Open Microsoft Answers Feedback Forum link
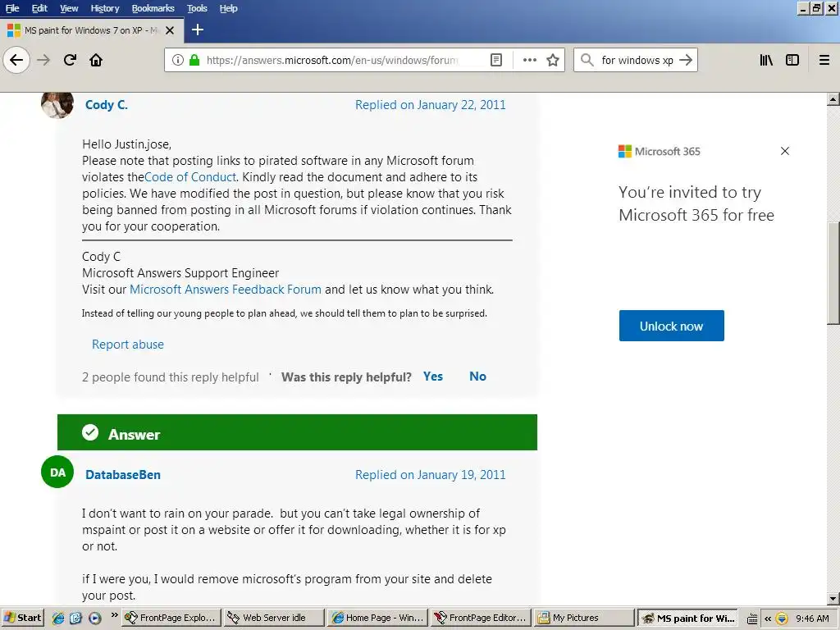The width and height of the screenshot is (840, 630). click(x=226, y=290)
